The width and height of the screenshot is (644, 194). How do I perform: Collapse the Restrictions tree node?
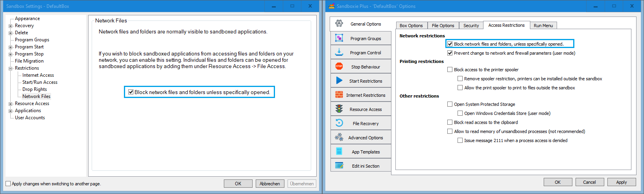tap(11, 68)
